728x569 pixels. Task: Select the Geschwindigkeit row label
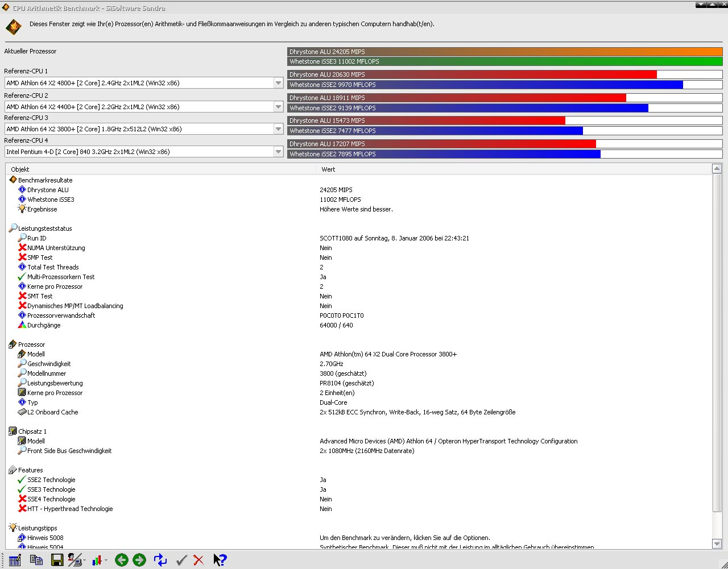[49, 364]
